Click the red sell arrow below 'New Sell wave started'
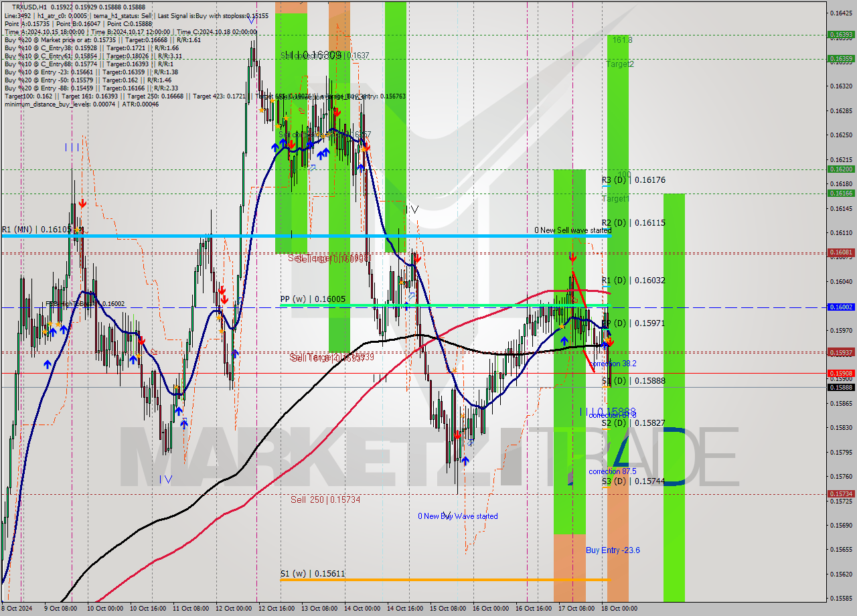The height and width of the screenshot is (616, 857). [x=572, y=256]
